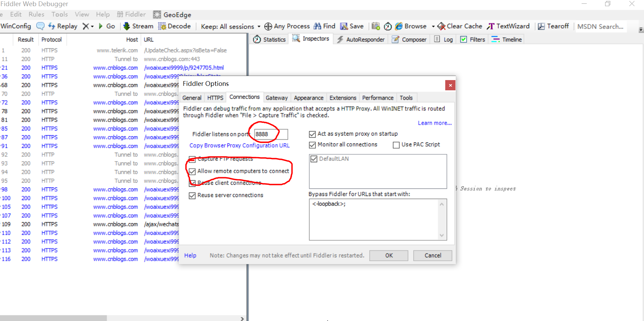This screenshot has width=644, height=321.
Task: Click the port number input field
Action: pos(271,134)
